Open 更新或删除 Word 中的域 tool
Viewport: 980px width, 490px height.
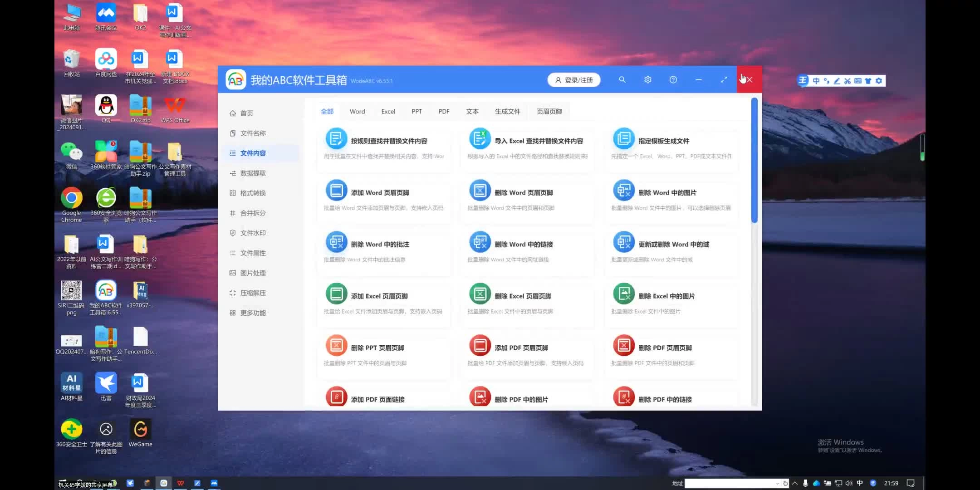click(673, 245)
